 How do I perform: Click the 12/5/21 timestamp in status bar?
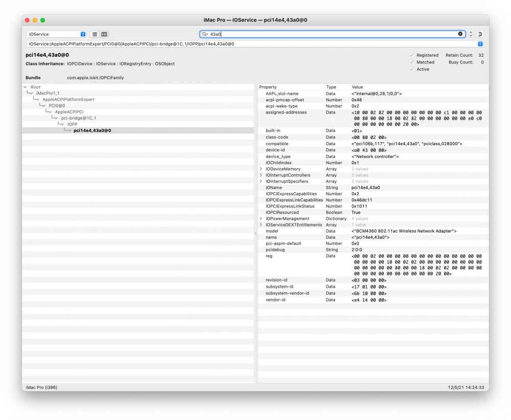tap(466, 387)
